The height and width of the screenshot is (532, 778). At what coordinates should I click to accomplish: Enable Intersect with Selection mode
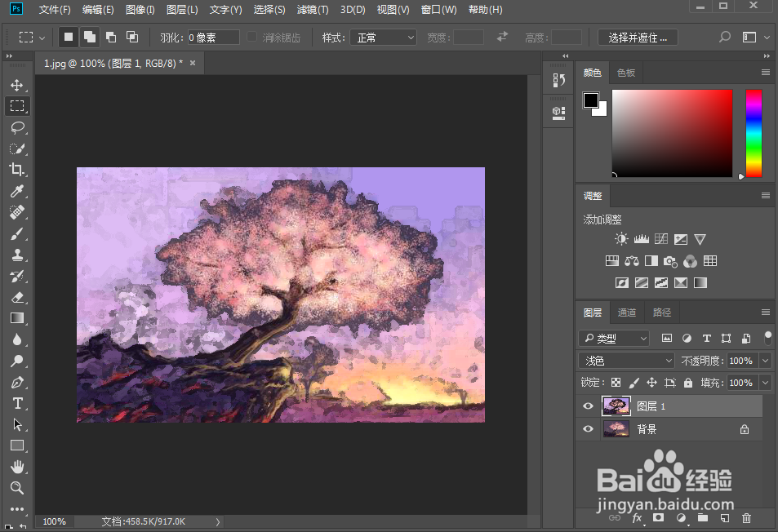pos(132,38)
